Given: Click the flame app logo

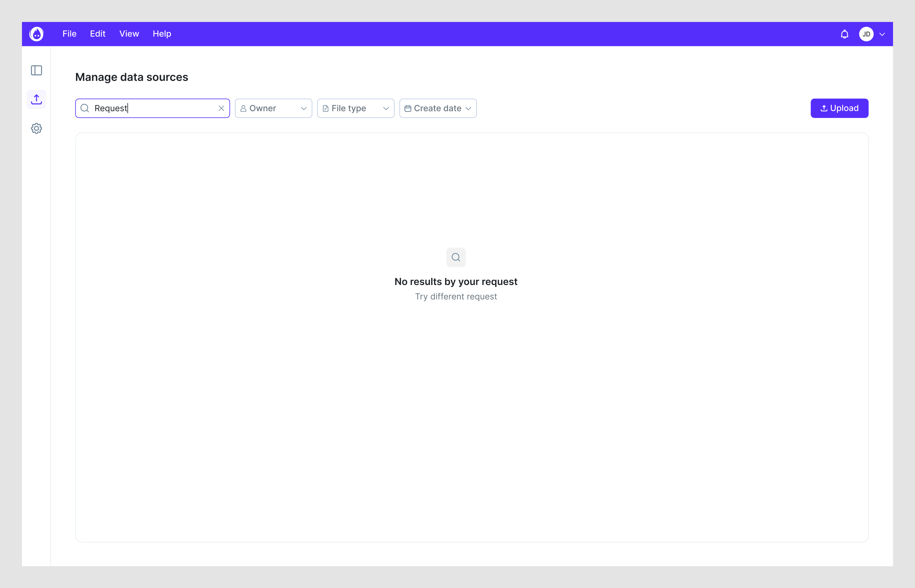Looking at the screenshot, I should coord(36,34).
